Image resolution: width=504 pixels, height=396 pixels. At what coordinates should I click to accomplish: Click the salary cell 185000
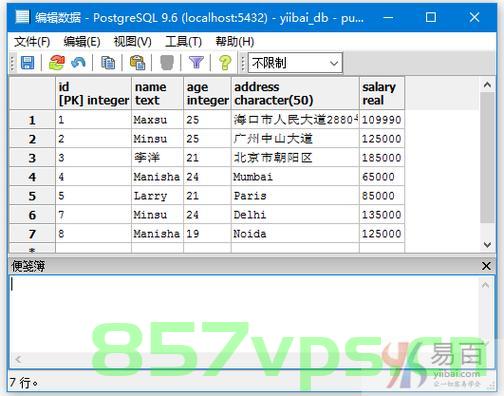pos(382,158)
